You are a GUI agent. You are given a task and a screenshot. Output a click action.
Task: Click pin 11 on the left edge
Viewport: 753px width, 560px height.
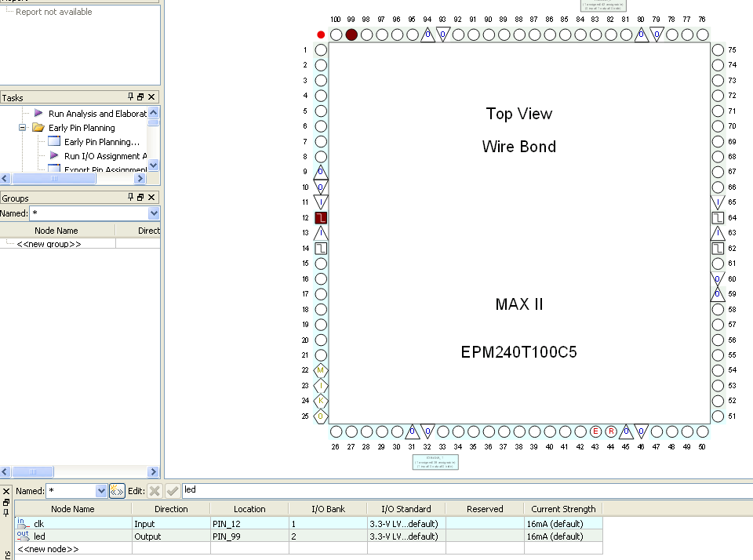[x=321, y=202]
